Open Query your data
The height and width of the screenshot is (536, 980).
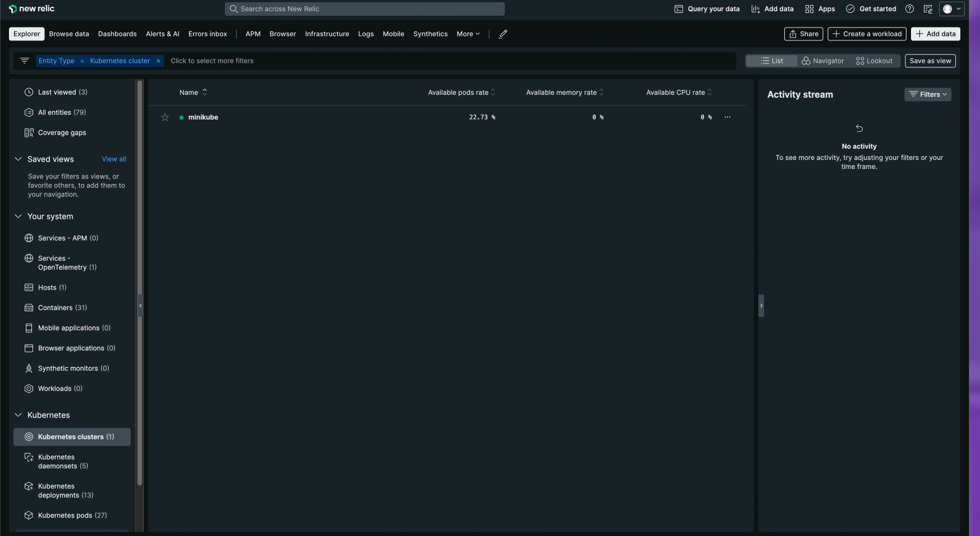coord(707,9)
